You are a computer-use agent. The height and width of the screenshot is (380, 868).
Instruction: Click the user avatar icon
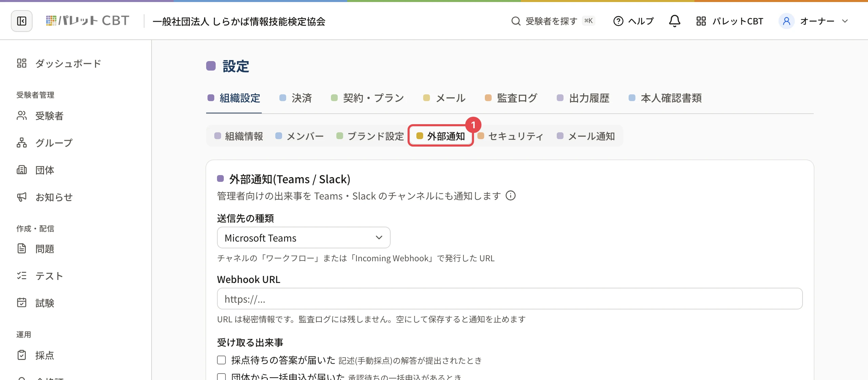786,21
